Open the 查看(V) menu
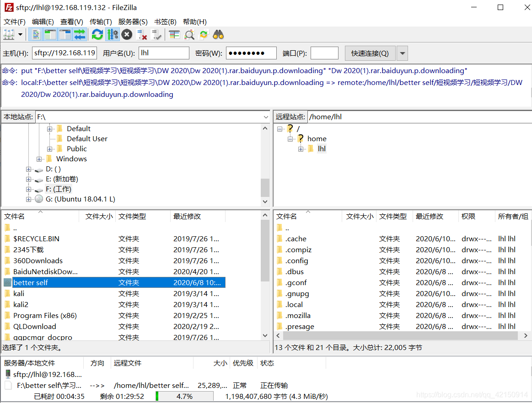Viewport: 532px width, 403px height. pyautogui.click(x=72, y=21)
